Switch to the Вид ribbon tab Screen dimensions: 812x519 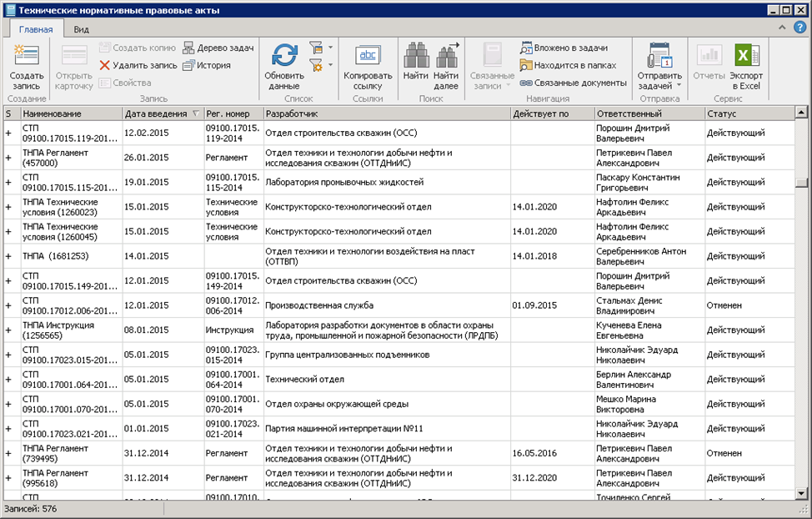[x=81, y=29]
